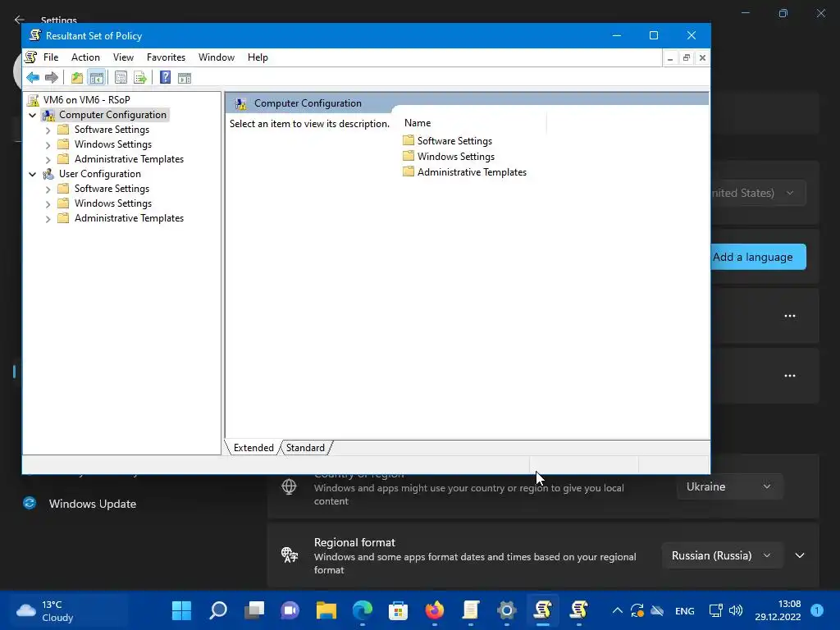Click the volume speaker tray icon
Image resolution: width=840 pixels, height=630 pixels.
point(736,610)
